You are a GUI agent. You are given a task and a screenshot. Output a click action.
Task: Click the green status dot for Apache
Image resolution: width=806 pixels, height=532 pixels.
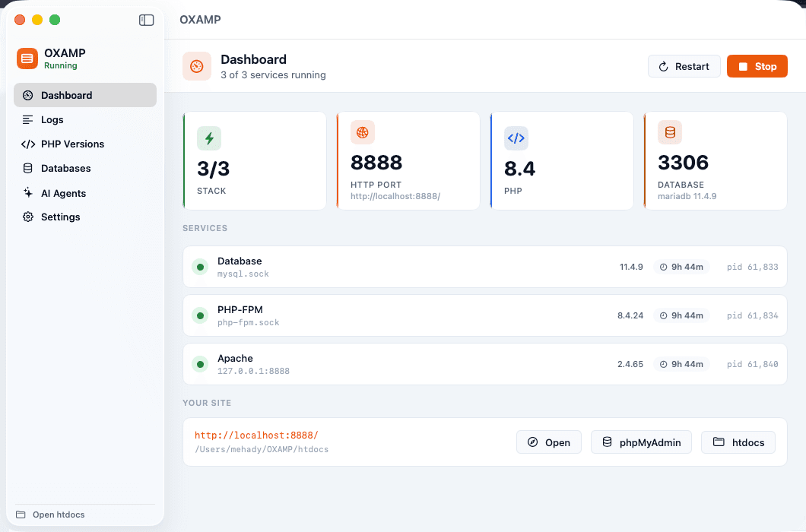200,365
